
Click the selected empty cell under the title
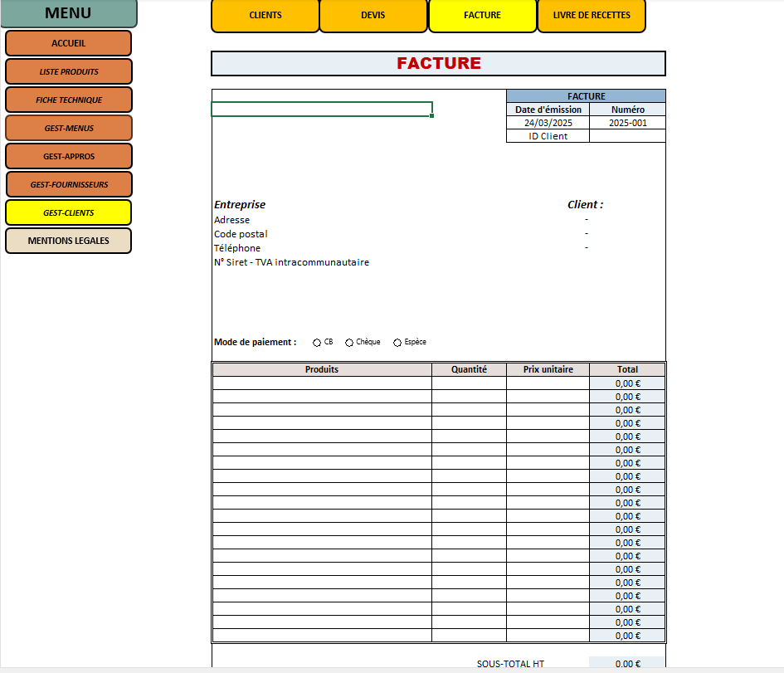pos(322,109)
